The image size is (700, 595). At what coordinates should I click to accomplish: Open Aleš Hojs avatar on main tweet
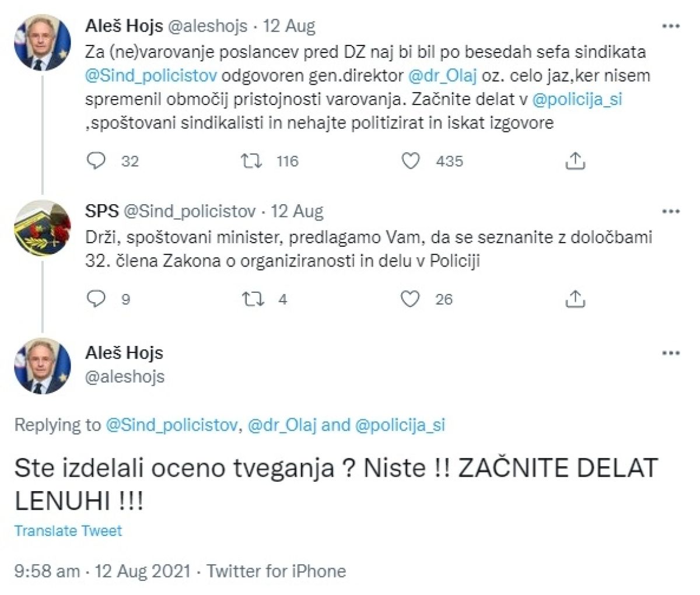click(42, 366)
